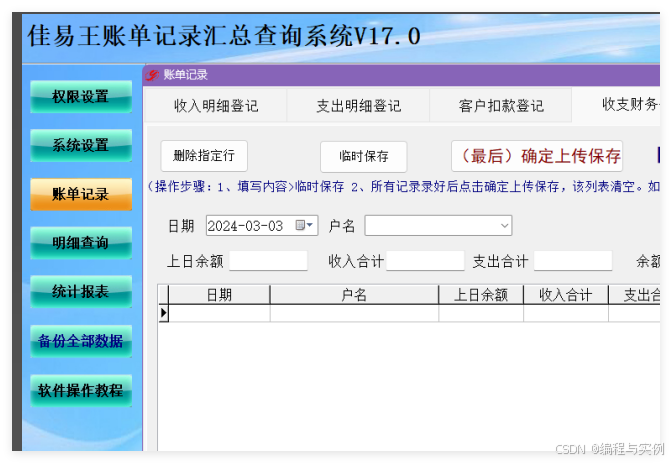Screen dimensions: 672x463
Task: Switch to 支出明细登记 tab
Action: click(358, 105)
